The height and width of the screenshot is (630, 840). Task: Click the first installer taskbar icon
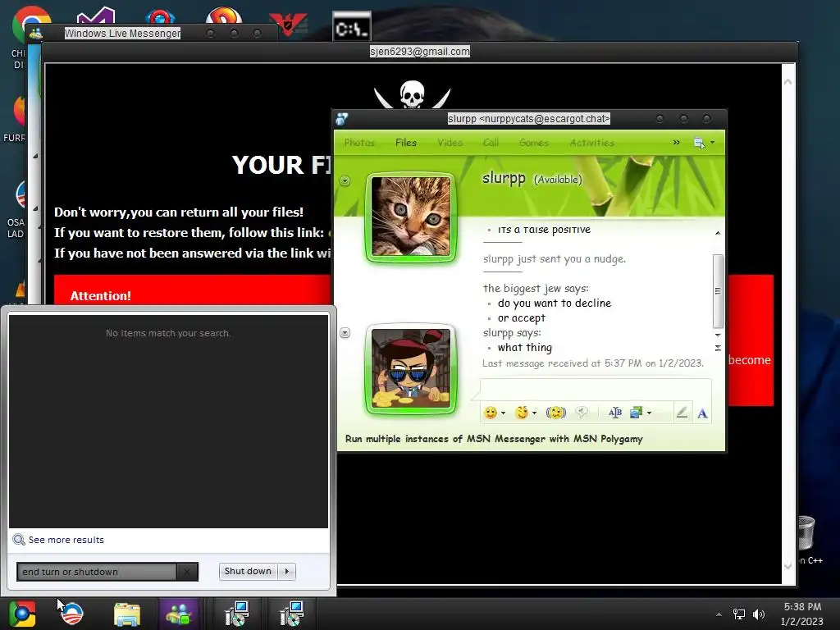236,614
